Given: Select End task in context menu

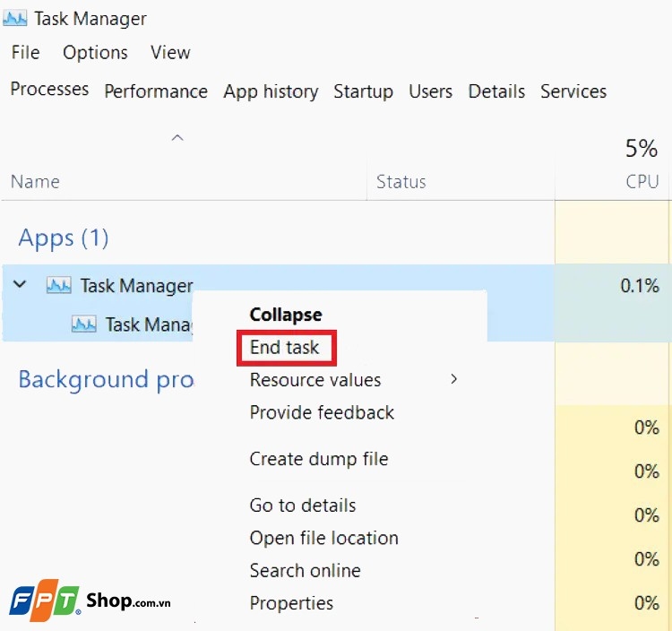Looking at the screenshot, I should [x=285, y=348].
